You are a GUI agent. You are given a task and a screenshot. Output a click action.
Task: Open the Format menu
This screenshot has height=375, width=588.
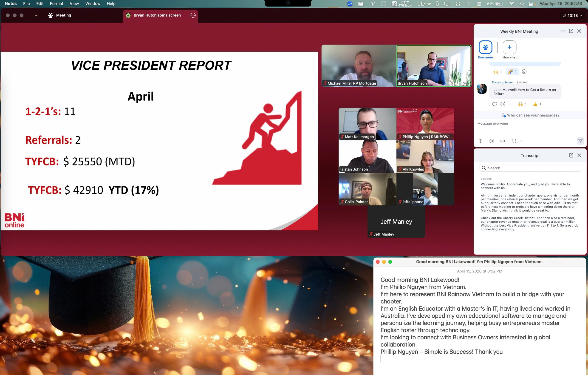point(57,4)
